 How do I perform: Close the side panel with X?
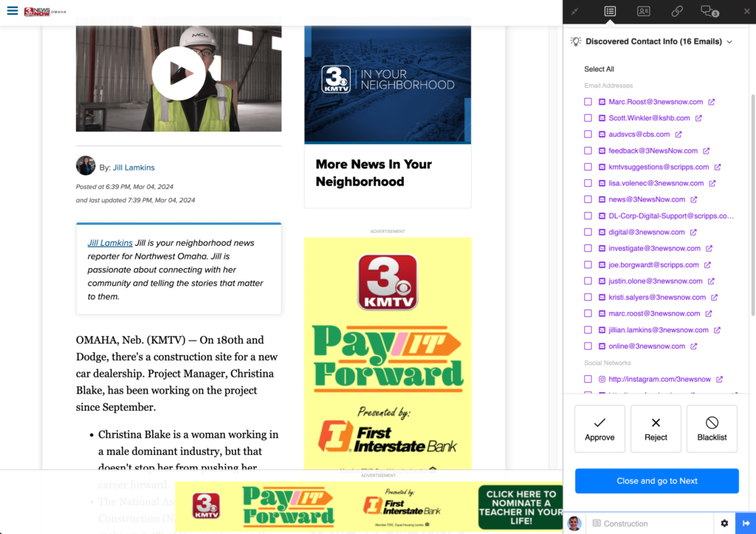[747, 11]
